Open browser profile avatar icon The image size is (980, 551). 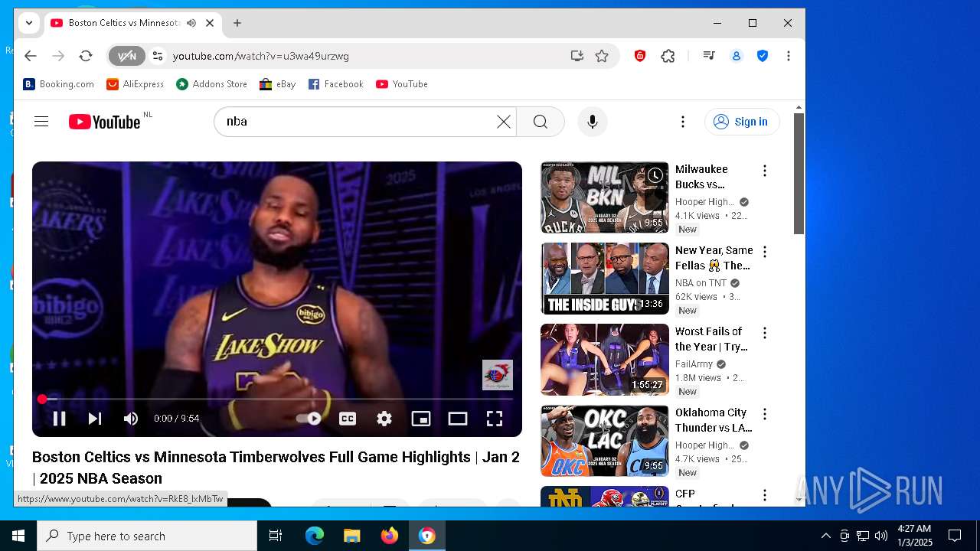pos(737,56)
